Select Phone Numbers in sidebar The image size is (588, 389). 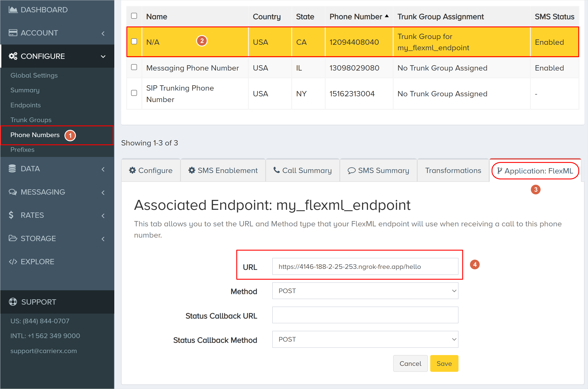35,135
